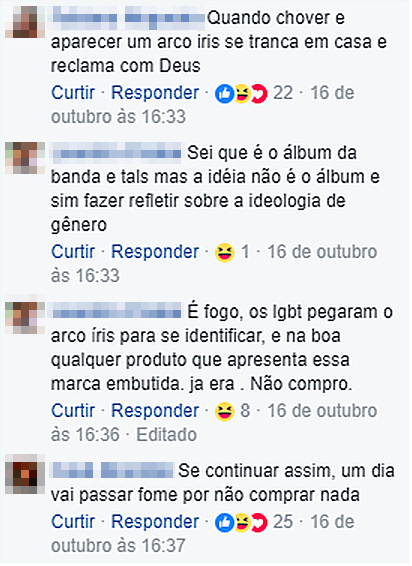Open last commenter's profile picture
The width and height of the screenshot is (412, 566).
25,475
